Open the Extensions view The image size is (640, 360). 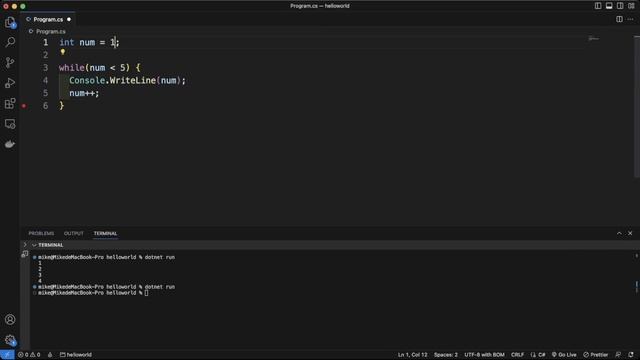pyautogui.click(x=10, y=103)
